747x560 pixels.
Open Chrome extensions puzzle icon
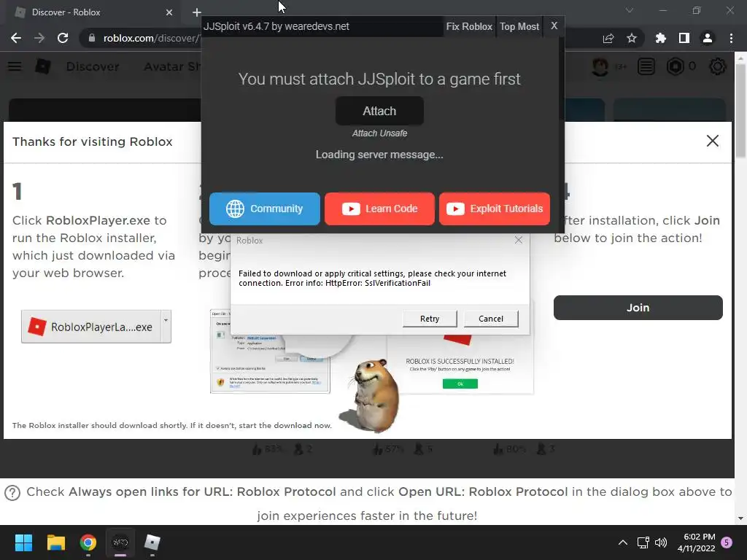point(660,38)
